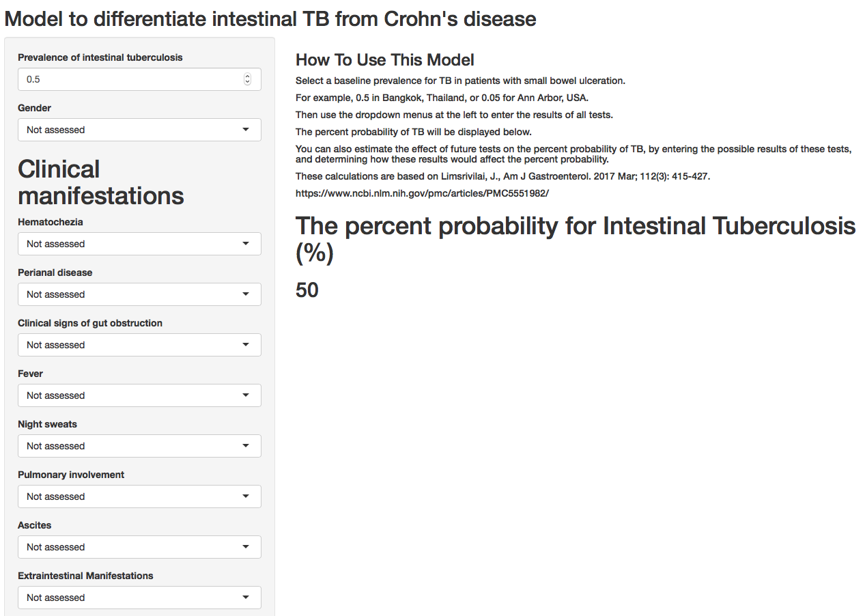Viewport: 865px width, 616px height.
Task: Click the Perianal disease dropdown arrow icon
Action: (246, 294)
